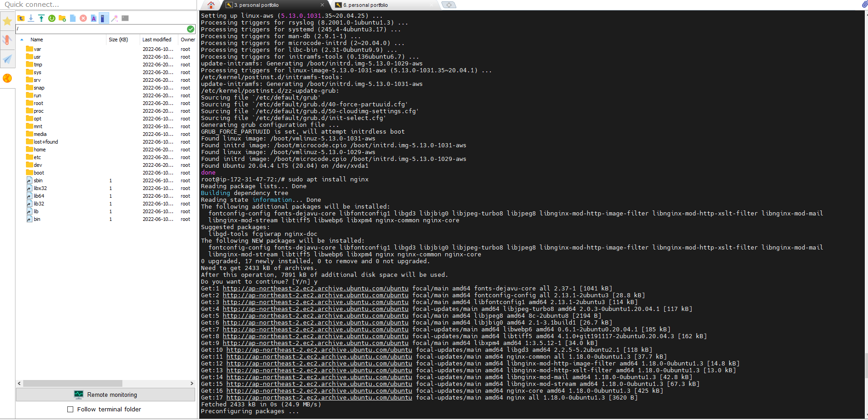The image size is (868, 420).
Task: Select the var folder
Action: (x=37, y=49)
